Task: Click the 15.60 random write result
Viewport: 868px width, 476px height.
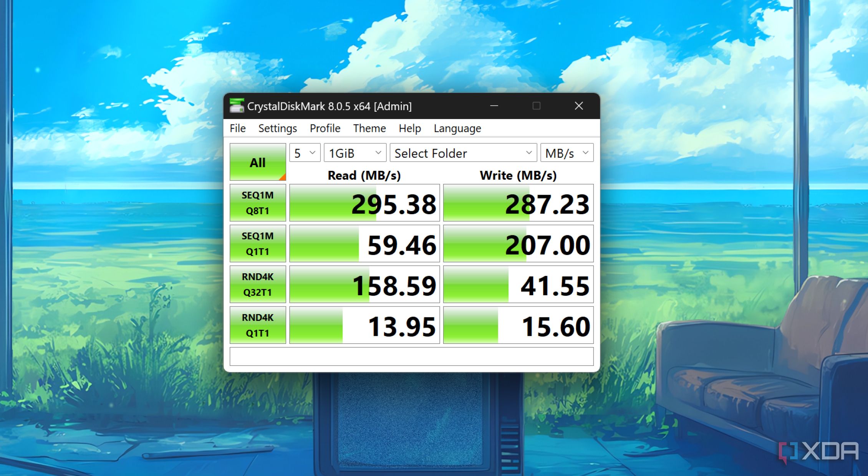Action: 518,325
